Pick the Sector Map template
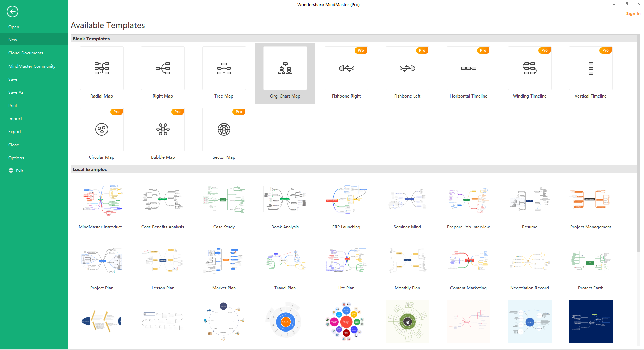The width and height of the screenshot is (644, 350). click(224, 129)
